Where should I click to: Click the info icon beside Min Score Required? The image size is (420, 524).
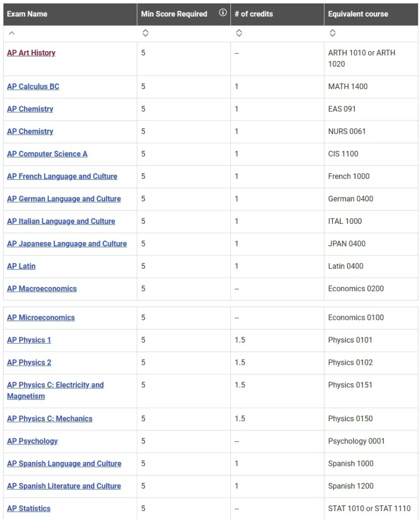click(223, 13)
